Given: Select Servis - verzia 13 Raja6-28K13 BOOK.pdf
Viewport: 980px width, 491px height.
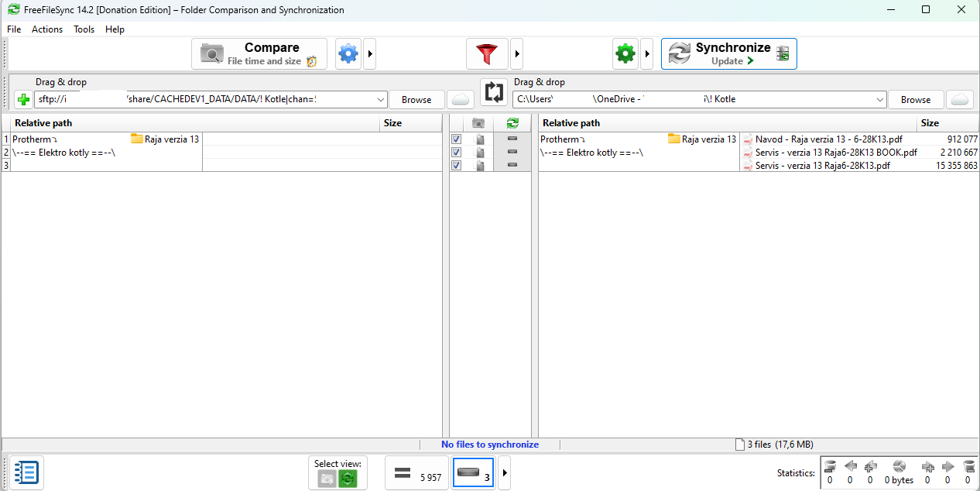Looking at the screenshot, I should point(836,153).
